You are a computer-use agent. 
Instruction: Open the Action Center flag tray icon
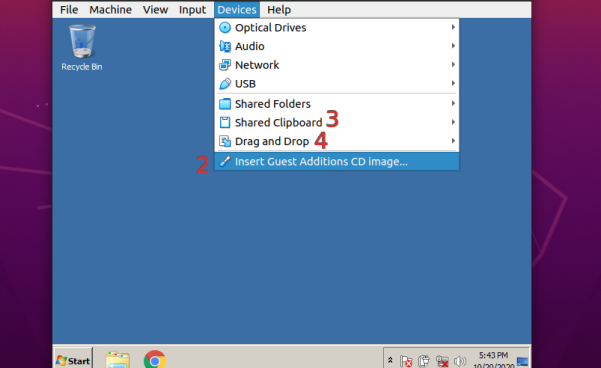click(406, 361)
